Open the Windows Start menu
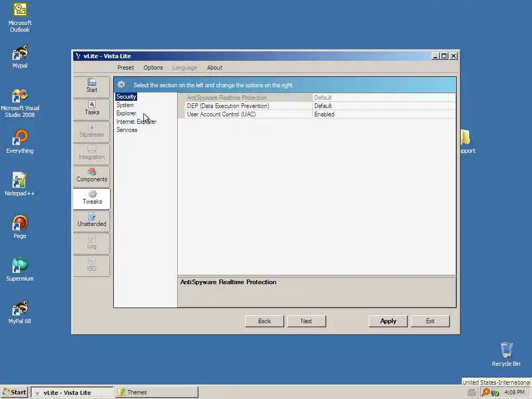Screen dimensions: 532x399 click(14, 392)
